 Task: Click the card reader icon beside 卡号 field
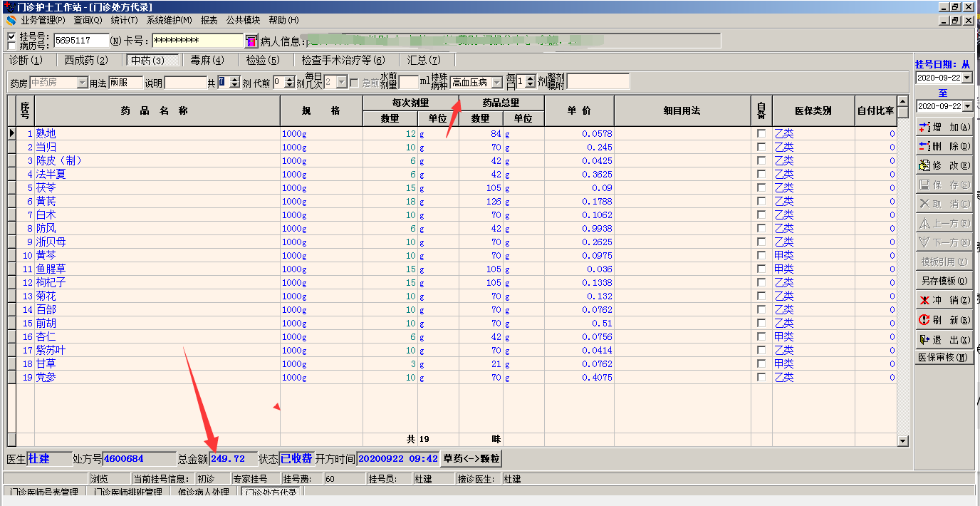(251, 41)
